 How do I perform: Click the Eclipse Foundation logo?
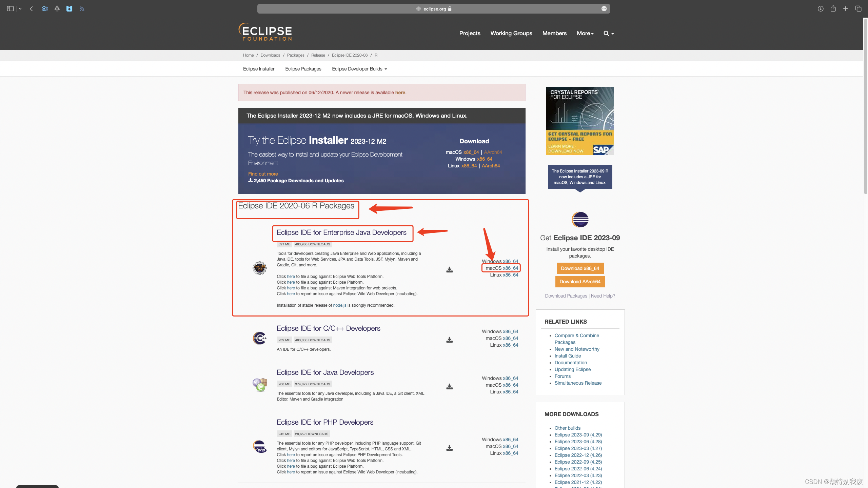265,32
